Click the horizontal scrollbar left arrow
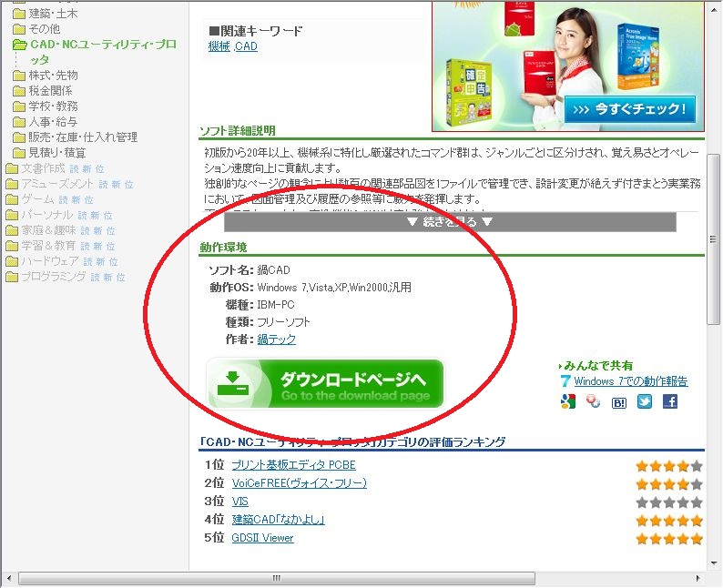 tap(9, 578)
